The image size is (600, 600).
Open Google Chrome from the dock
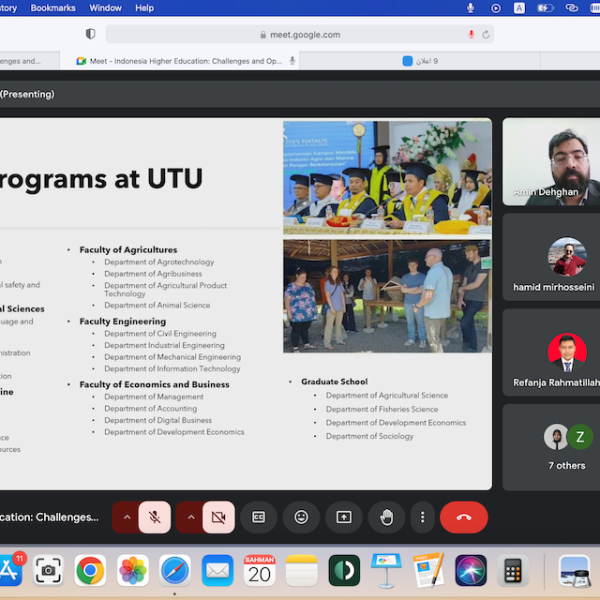coord(90,570)
